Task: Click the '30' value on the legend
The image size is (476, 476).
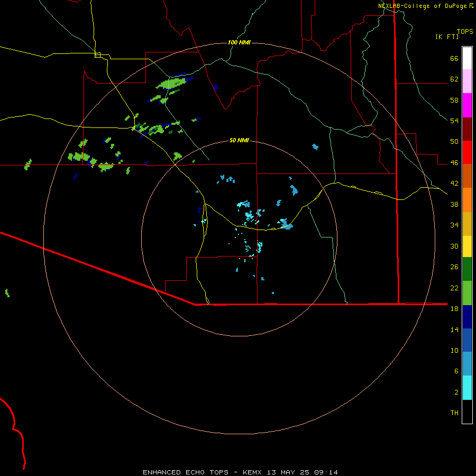Action: (x=454, y=246)
